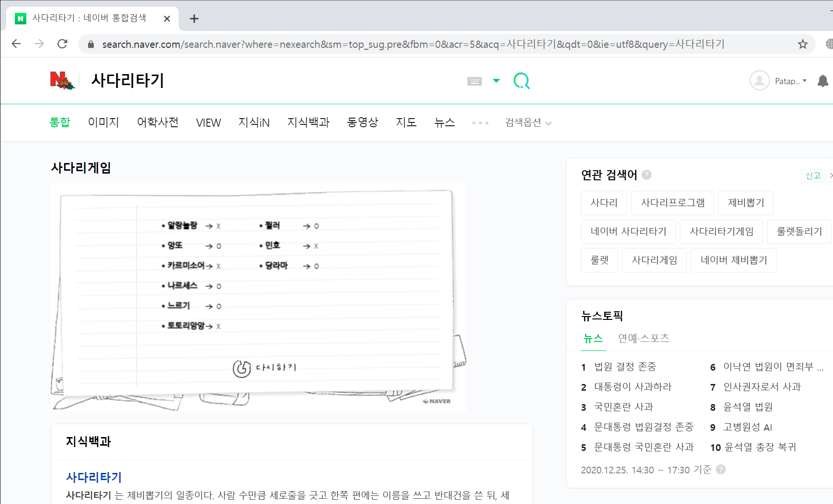Open the Patap.. account dropdown
This screenshot has height=504, width=833.
coord(790,81)
